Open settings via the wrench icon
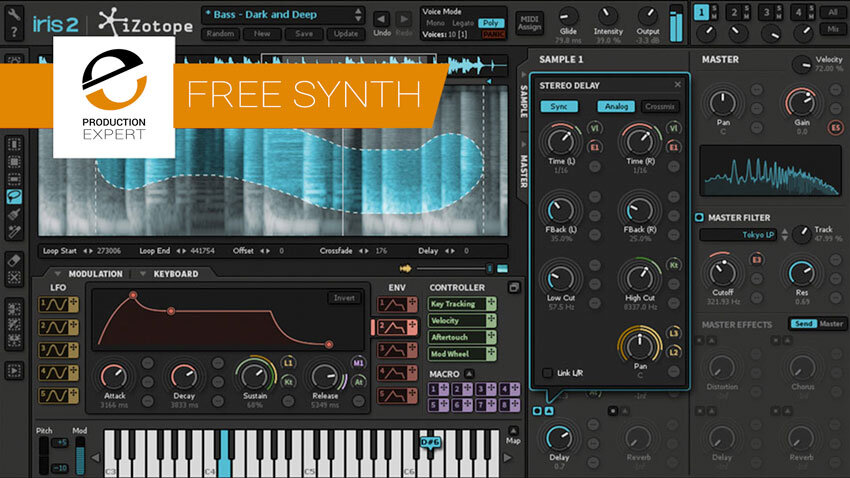This screenshot has height=478, width=850. point(14,14)
